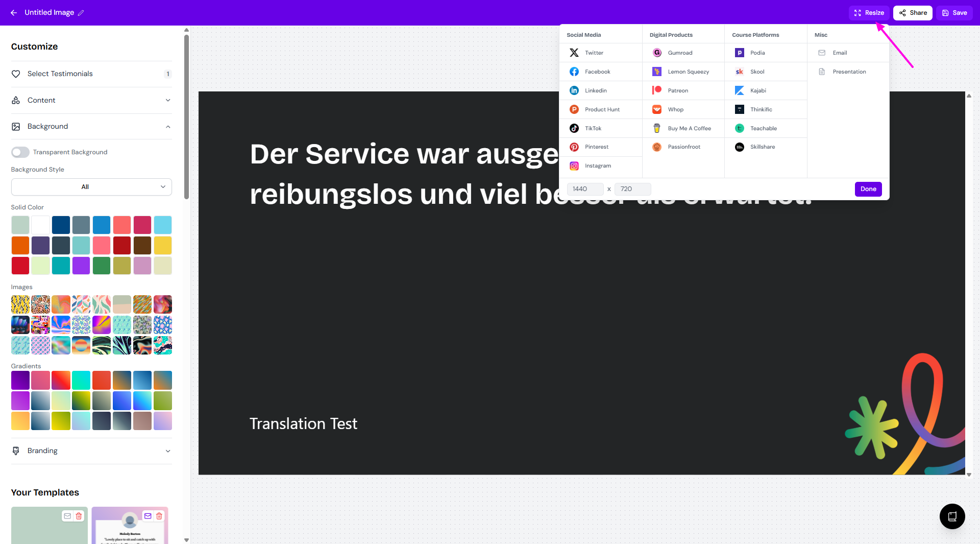Open the Background Style dropdown

point(91,187)
